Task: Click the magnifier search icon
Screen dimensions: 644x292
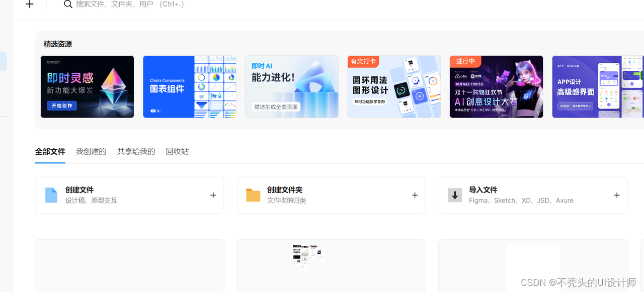Action: (x=68, y=5)
